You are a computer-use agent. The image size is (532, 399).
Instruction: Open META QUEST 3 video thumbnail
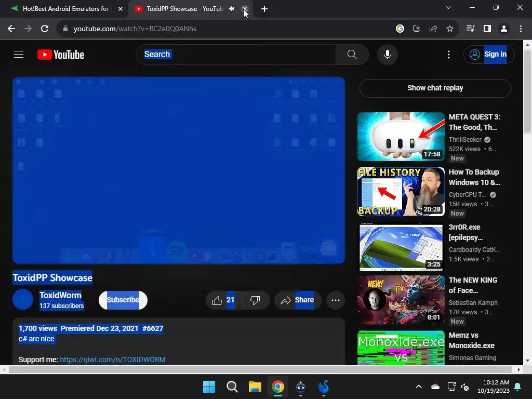[x=401, y=137]
